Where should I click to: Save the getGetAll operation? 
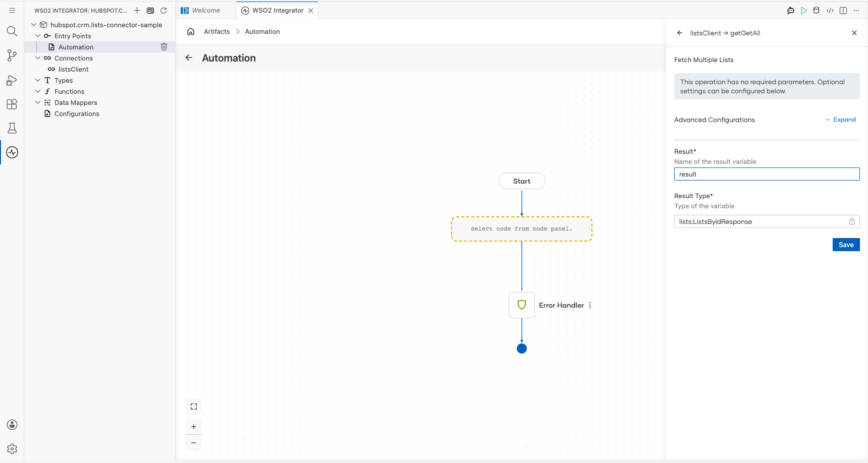tap(846, 245)
